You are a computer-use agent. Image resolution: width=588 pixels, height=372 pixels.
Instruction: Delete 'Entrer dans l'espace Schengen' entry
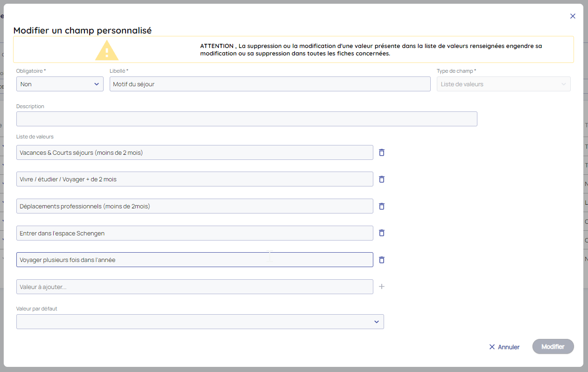[x=381, y=233]
